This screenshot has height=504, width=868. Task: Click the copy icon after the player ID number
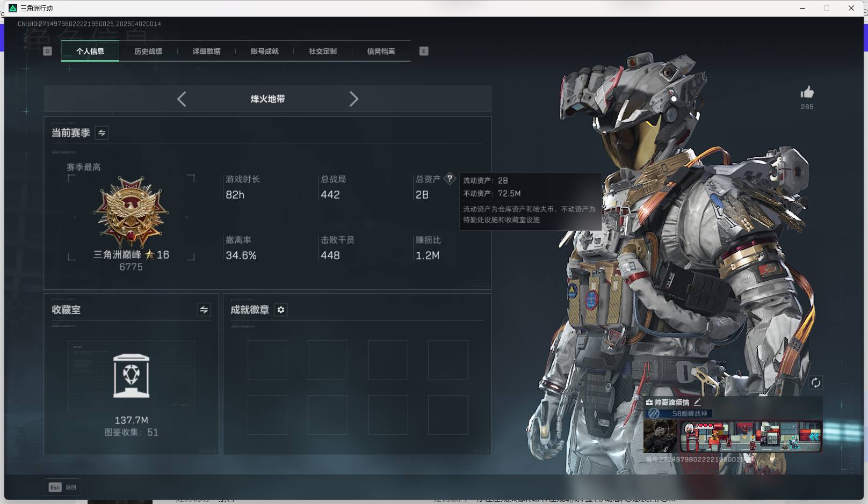tap(750, 459)
